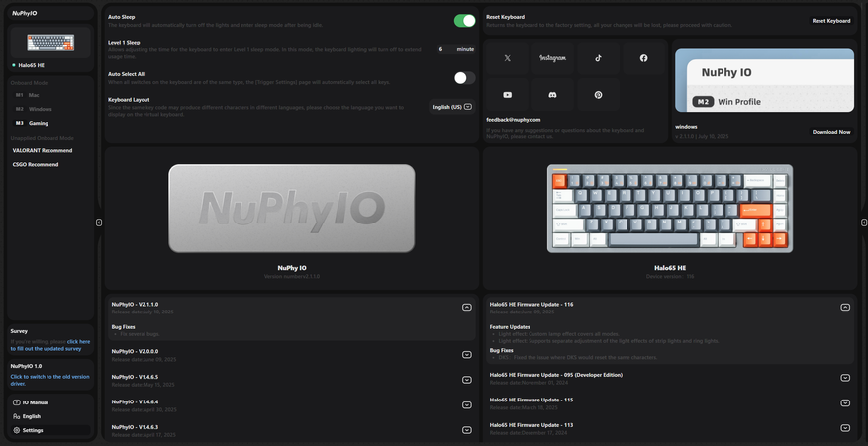Click the 'Keyboard Layout' setting label
868x446 pixels.
tap(129, 100)
